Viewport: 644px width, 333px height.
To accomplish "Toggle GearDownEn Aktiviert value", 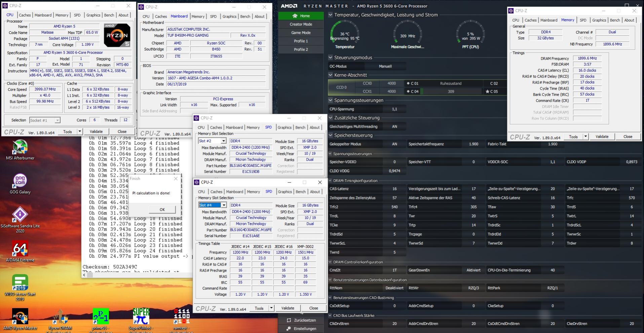I will tap(473, 270).
